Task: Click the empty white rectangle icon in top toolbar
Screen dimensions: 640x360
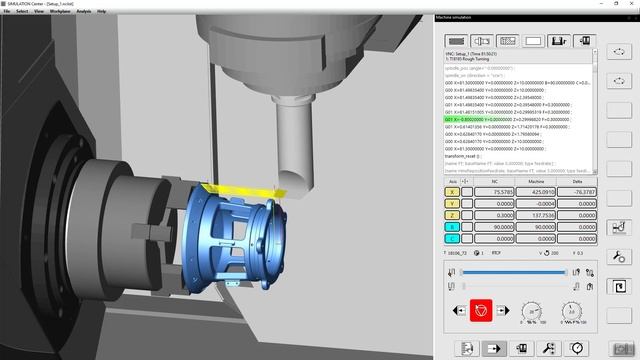Action: coord(533,41)
